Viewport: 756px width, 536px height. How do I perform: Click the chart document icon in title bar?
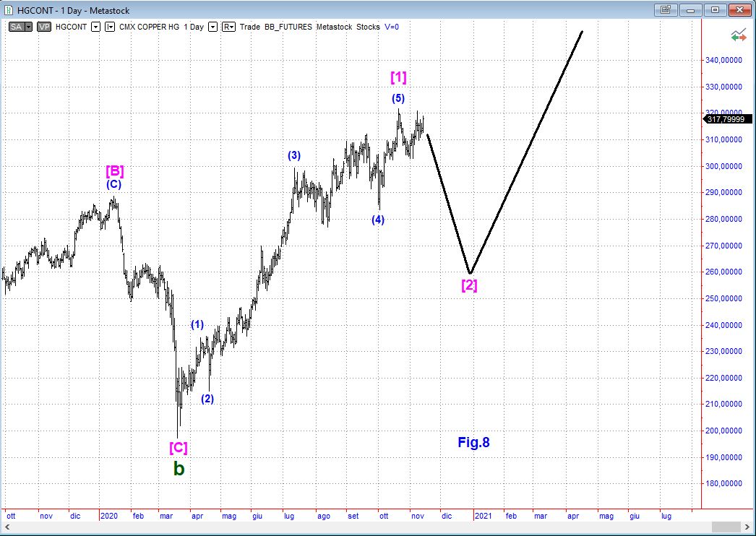(8, 10)
